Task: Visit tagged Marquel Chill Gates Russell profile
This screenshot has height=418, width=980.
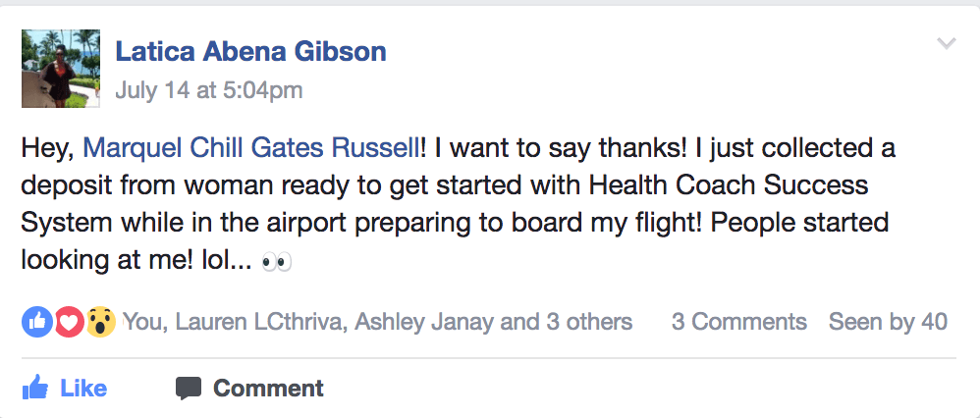Action: pyautogui.click(x=253, y=148)
